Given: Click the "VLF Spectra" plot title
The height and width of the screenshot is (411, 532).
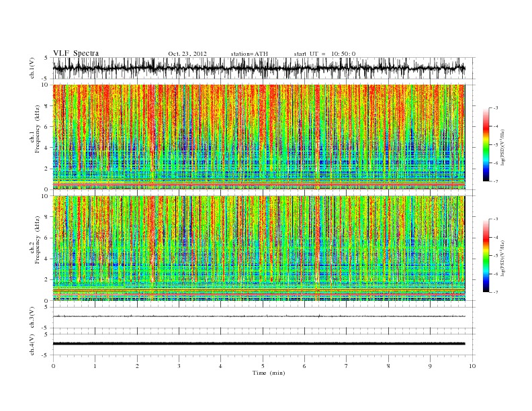Looking at the screenshot, I should tap(76, 53).
